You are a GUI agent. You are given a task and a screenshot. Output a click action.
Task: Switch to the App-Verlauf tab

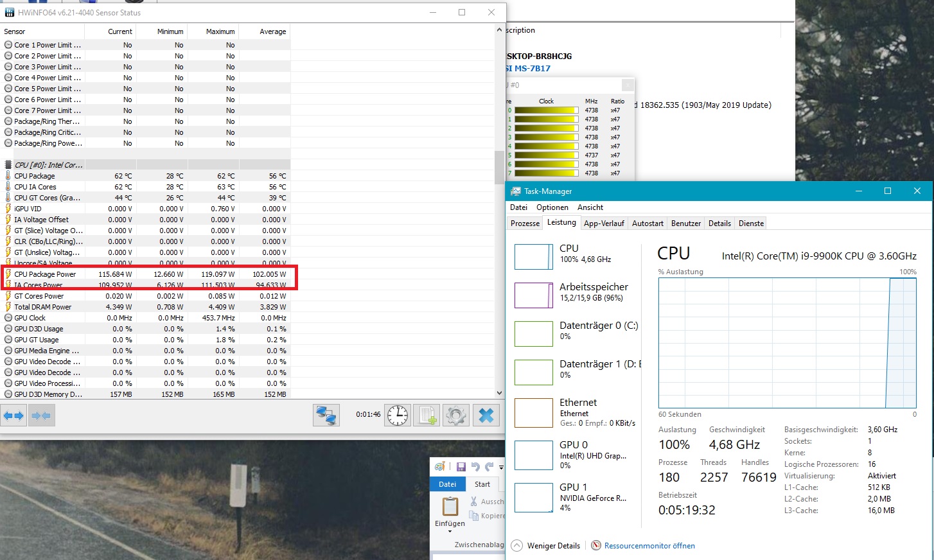[604, 223]
